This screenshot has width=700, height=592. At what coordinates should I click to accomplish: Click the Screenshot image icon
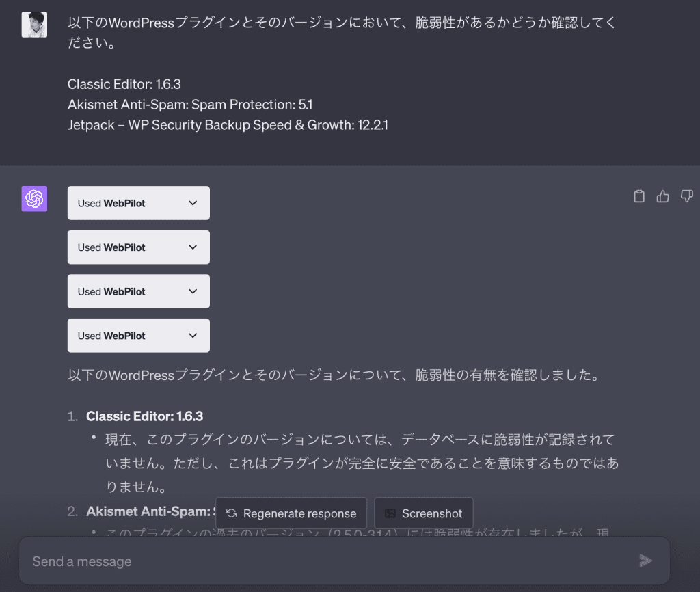[390, 513]
